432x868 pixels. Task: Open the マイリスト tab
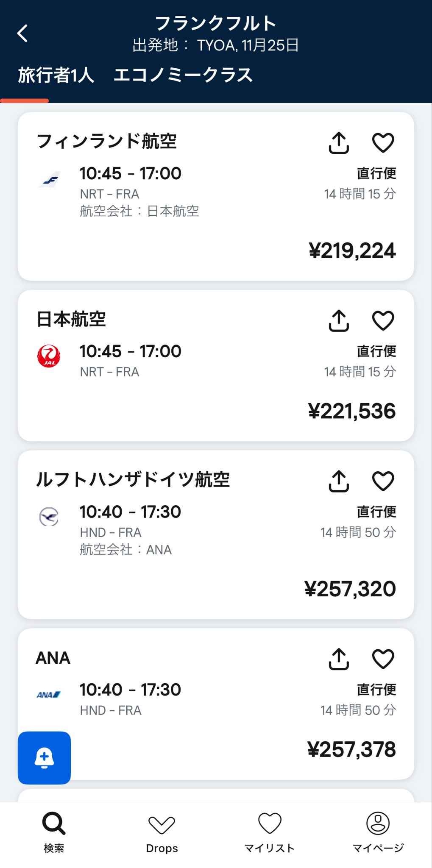point(270,833)
